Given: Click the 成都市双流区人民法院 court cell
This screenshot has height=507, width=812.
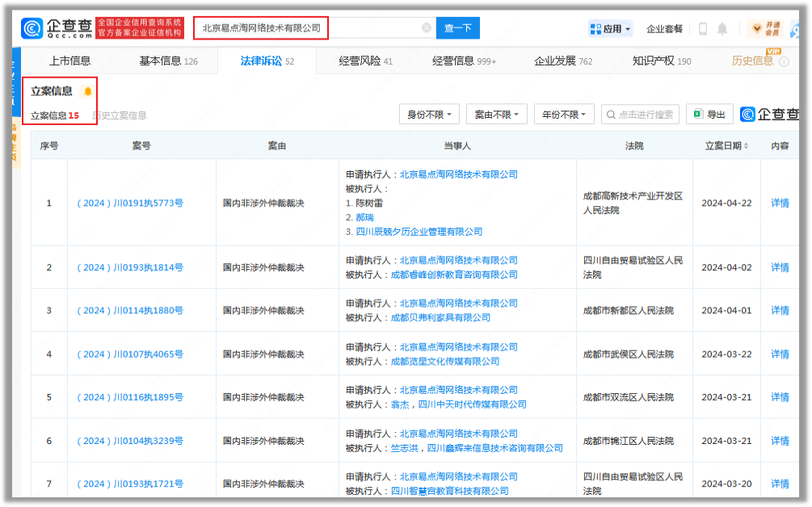Looking at the screenshot, I should tap(628, 397).
